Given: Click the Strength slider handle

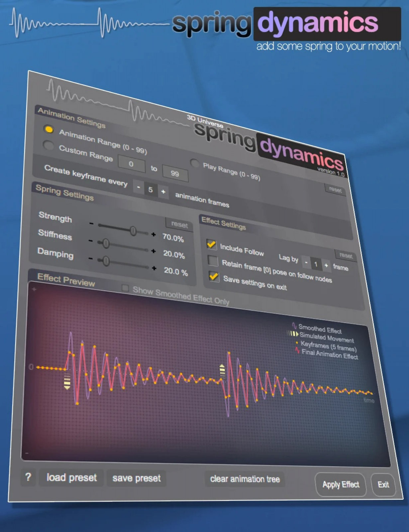Looking at the screenshot, I should (x=133, y=230).
